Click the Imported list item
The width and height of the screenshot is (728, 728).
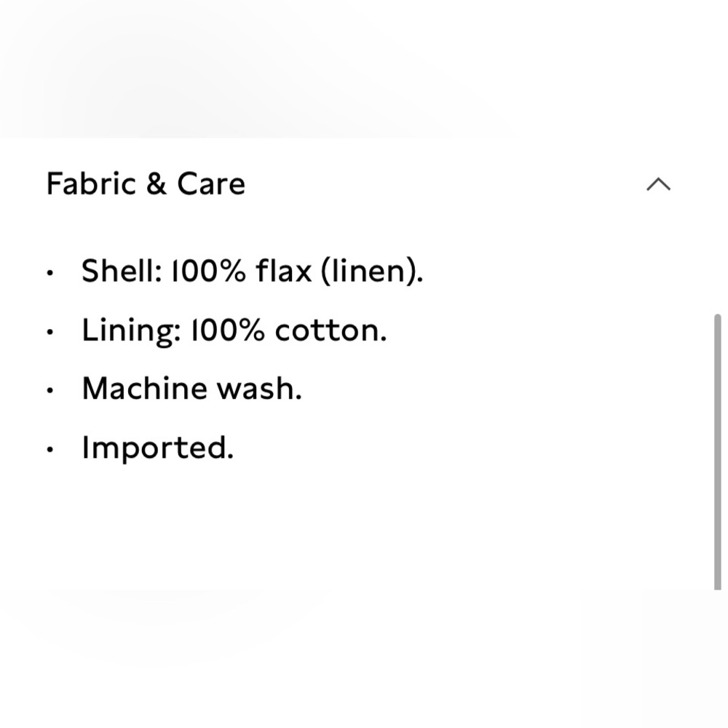click(x=157, y=448)
